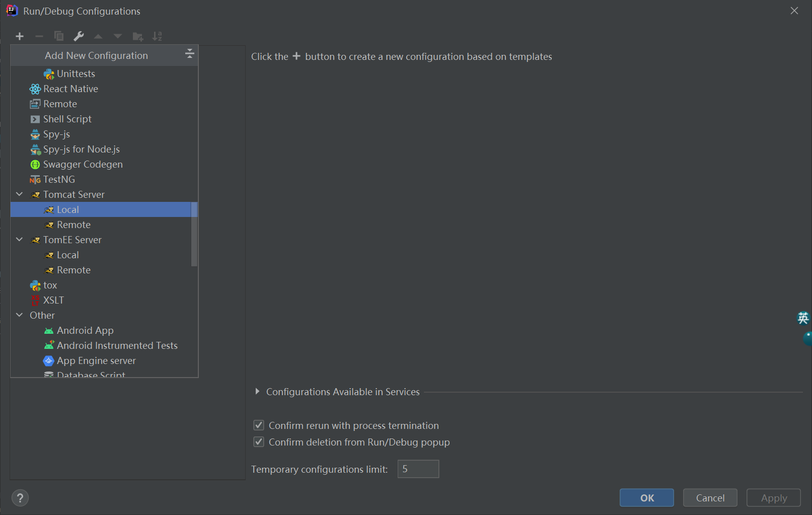Open help with the question mark button

(x=20, y=498)
